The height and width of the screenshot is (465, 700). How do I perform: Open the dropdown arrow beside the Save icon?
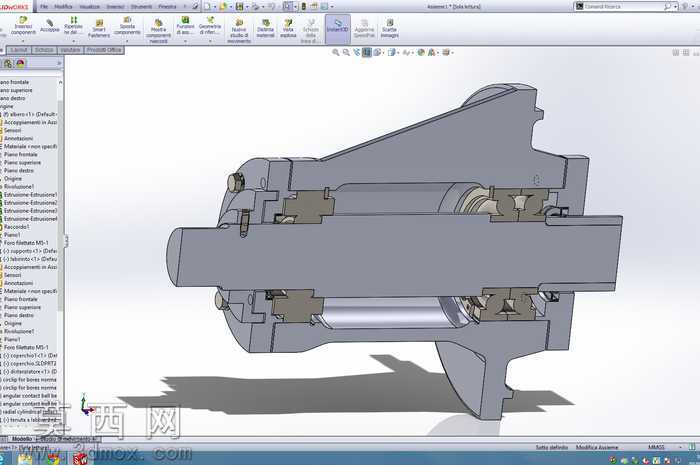[x=247, y=7]
